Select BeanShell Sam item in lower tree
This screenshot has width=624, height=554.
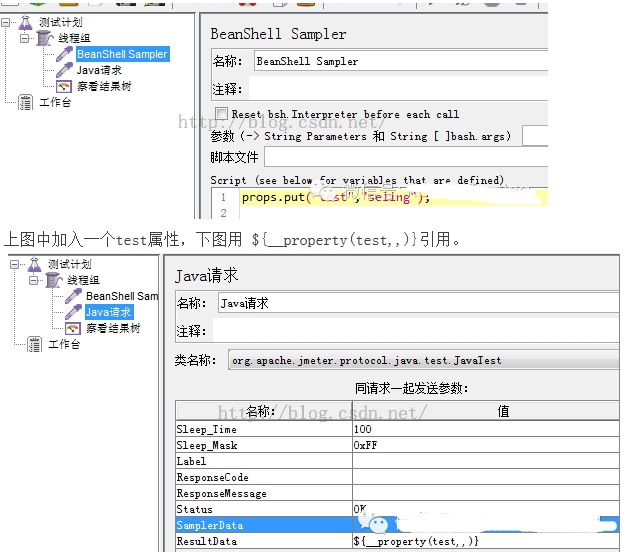(122, 296)
